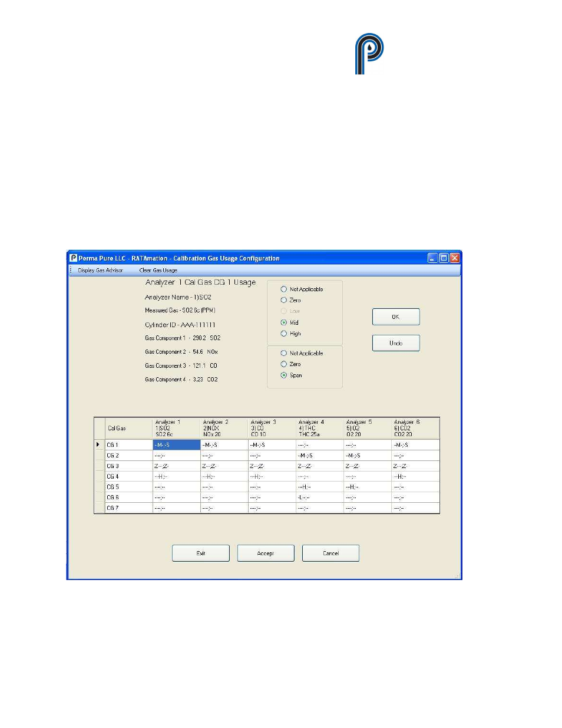Click the Gas Component 2 - 54.6 NOx line
Image resolution: width=562 pixels, height=728 pixels.
[x=181, y=352]
